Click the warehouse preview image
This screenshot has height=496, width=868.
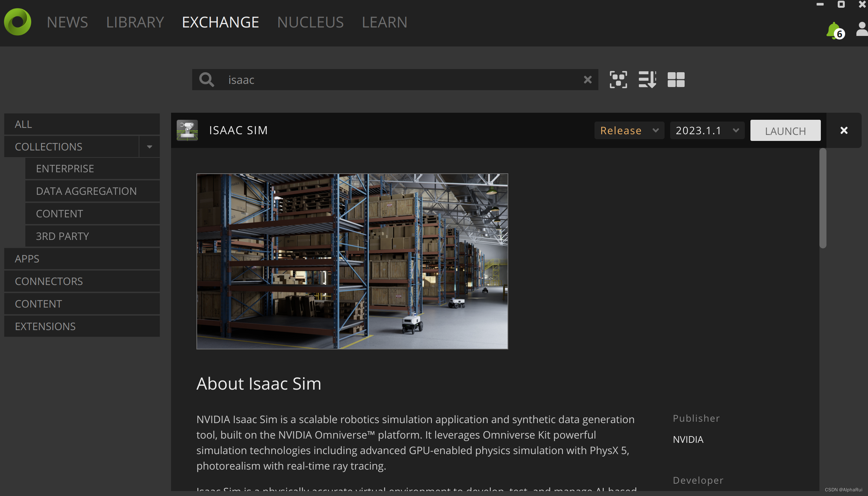(352, 261)
